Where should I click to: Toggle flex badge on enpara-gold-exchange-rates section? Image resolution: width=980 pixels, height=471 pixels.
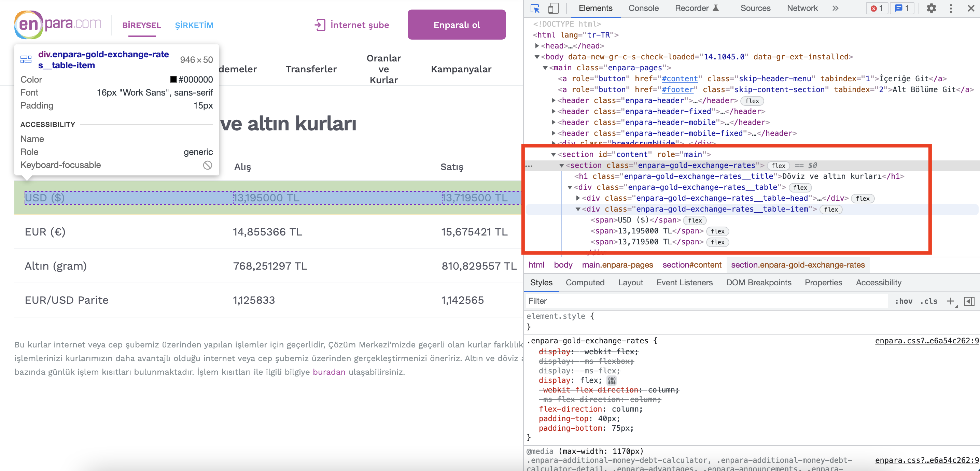coord(779,166)
